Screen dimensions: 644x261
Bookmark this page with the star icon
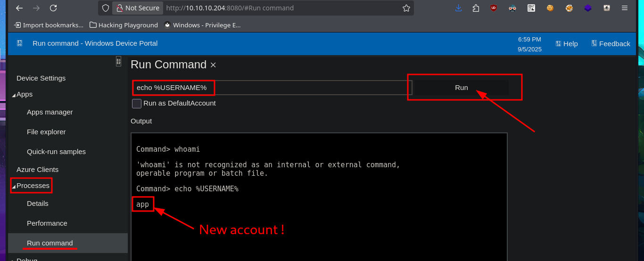click(x=406, y=8)
